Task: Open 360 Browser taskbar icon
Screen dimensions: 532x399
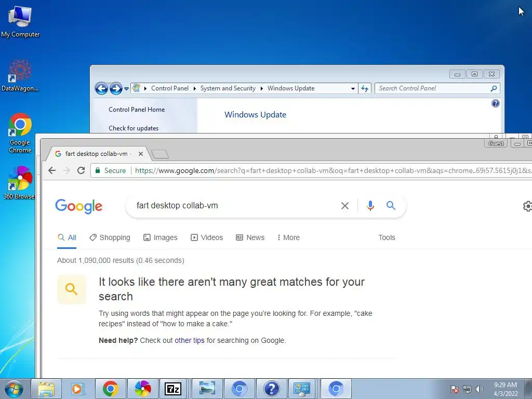Action: [143, 389]
